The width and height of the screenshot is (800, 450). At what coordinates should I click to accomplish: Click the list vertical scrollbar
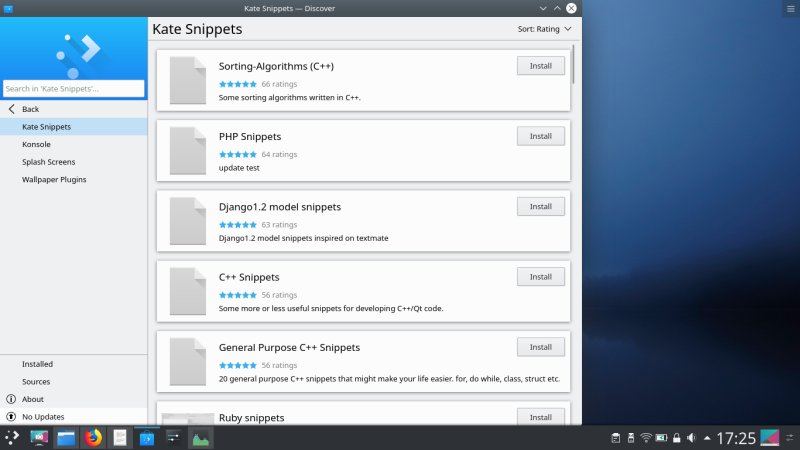[573, 64]
